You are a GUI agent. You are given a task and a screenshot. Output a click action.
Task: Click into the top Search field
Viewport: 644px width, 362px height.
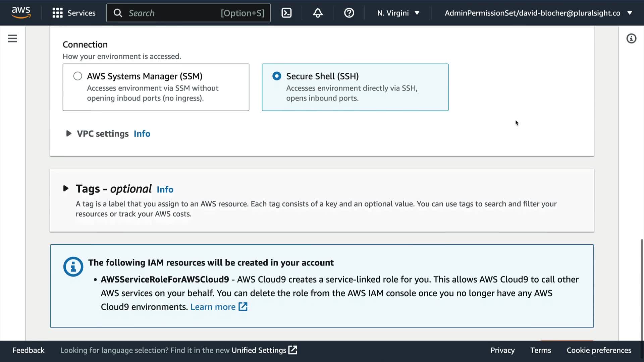coord(174,13)
